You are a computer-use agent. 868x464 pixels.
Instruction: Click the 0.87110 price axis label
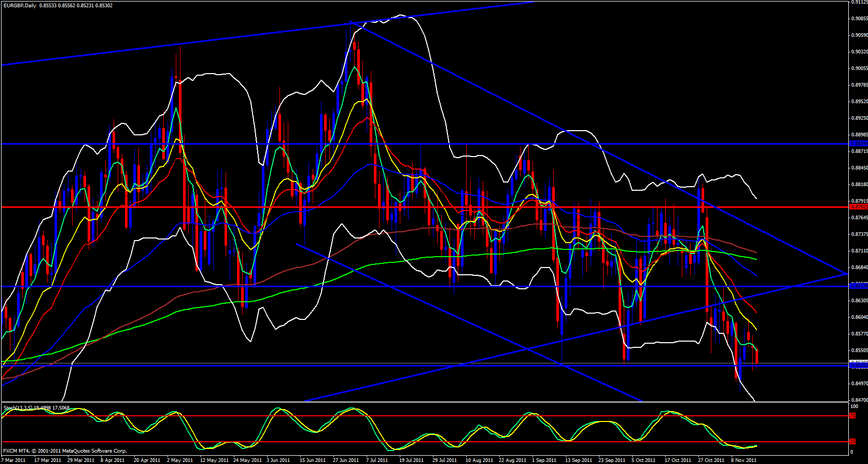click(x=859, y=251)
